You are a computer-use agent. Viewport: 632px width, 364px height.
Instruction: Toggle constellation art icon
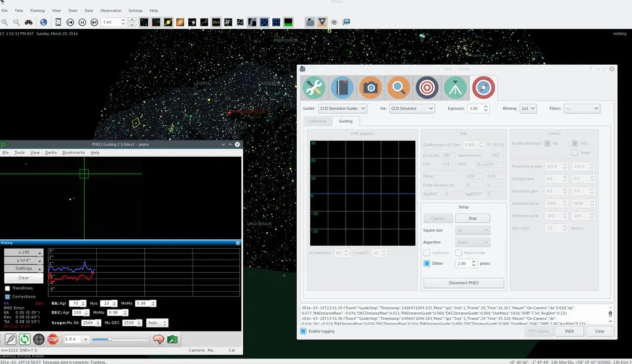[228, 22]
